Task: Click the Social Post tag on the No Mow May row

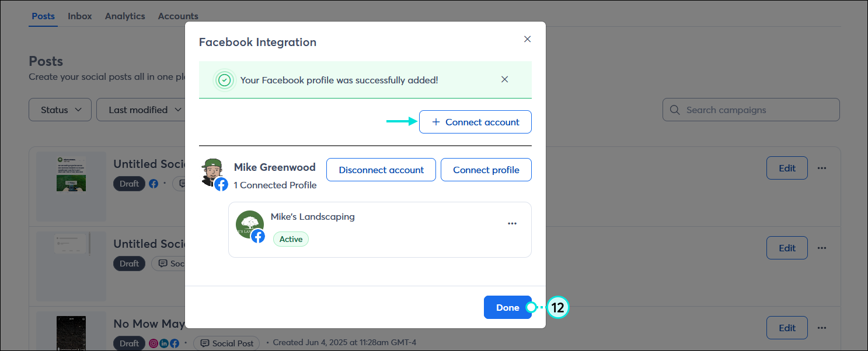Action: pos(226,343)
